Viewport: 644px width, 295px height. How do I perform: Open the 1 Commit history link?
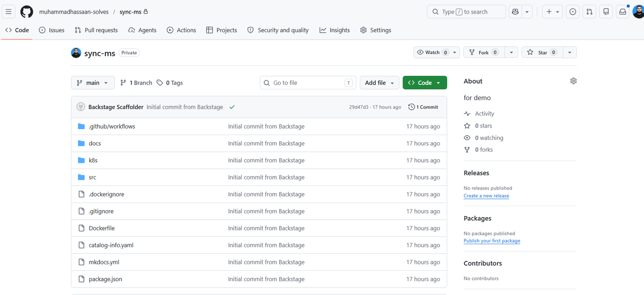pyautogui.click(x=423, y=107)
